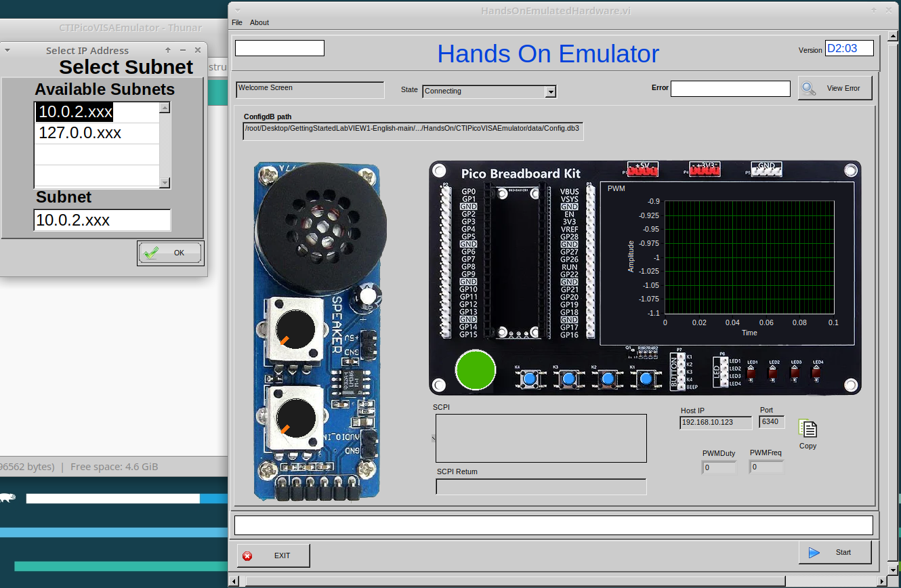The width and height of the screenshot is (901, 588).
Task: Click the CTIPicoVISAEmulator - Thunar window title
Action: click(x=130, y=28)
